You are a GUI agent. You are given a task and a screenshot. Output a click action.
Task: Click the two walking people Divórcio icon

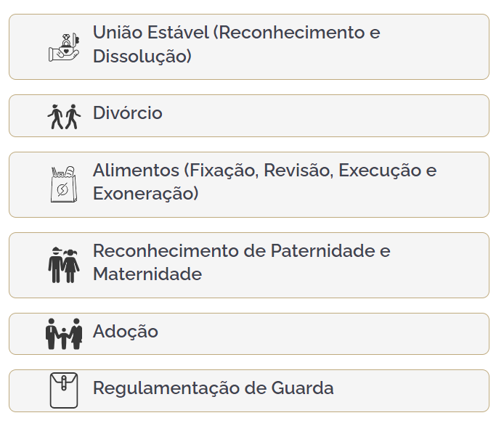[x=64, y=116]
